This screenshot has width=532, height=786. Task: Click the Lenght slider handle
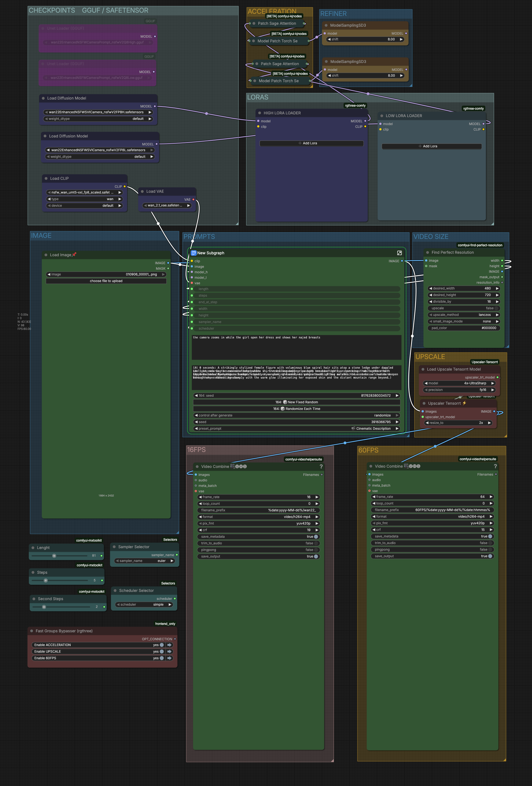point(54,556)
